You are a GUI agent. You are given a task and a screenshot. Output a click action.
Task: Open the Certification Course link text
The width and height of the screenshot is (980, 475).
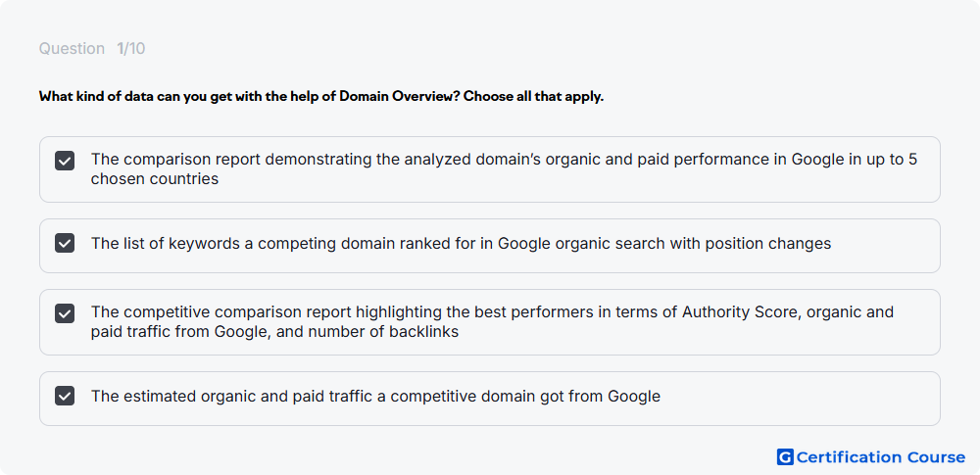coord(881,457)
